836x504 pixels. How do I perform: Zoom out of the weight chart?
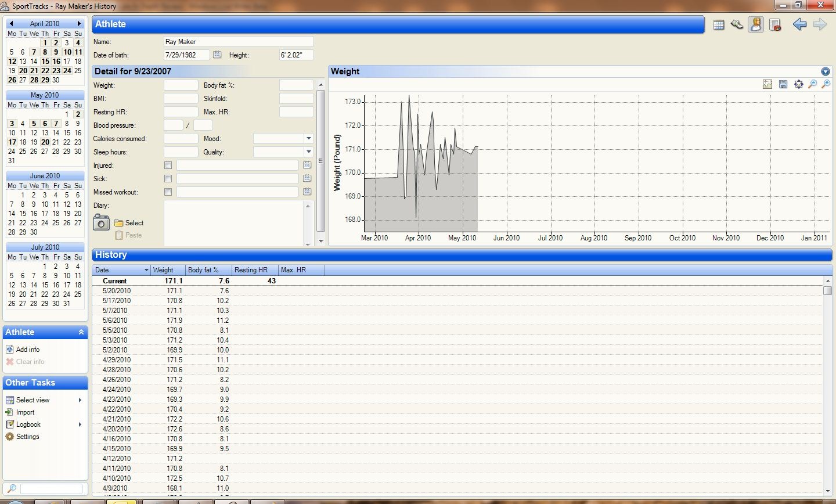813,84
